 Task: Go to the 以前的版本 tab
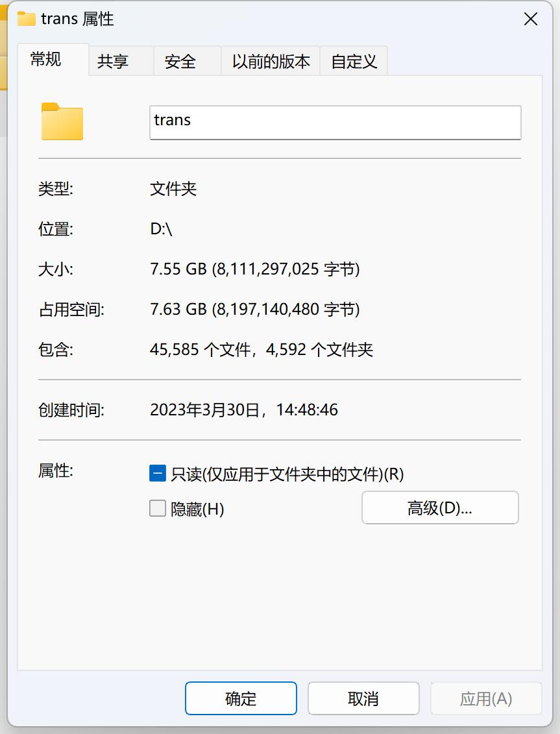tap(271, 61)
